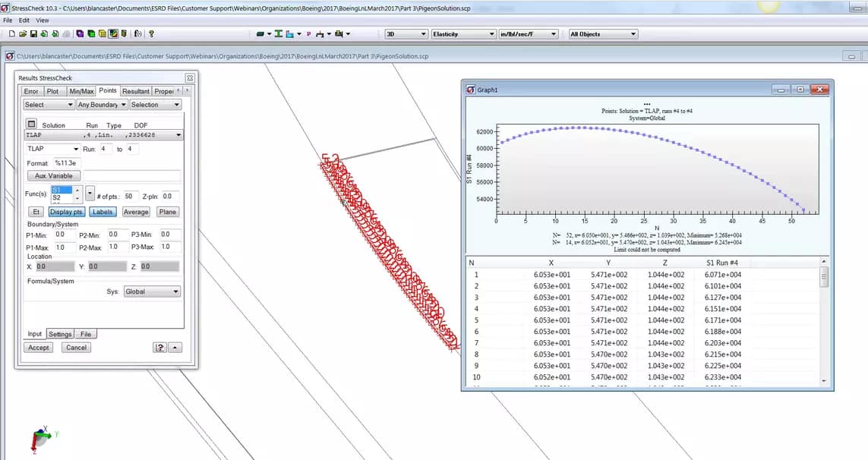Create a new file from the toolbar
The width and height of the screenshot is (868, 460).
click(11, 33)
